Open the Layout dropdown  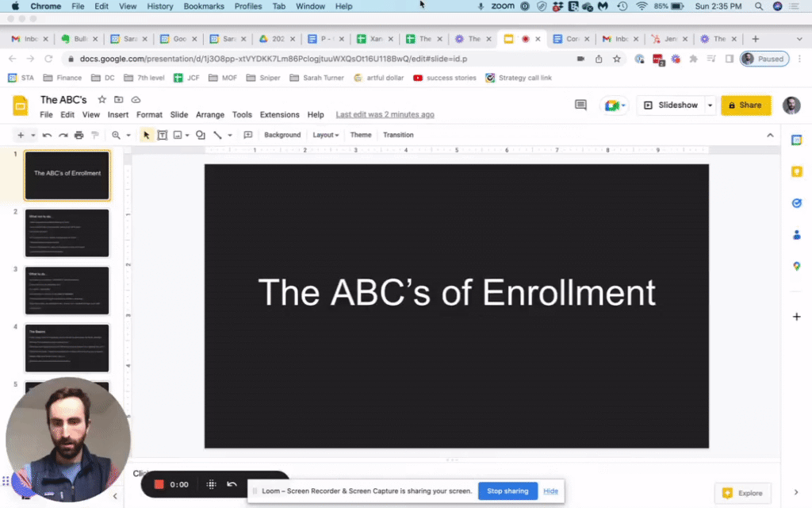(x=325, y=135)
